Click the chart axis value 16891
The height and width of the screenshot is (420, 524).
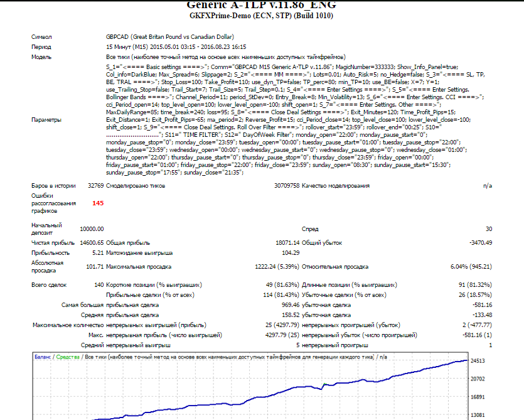click(x=478, y=397)
